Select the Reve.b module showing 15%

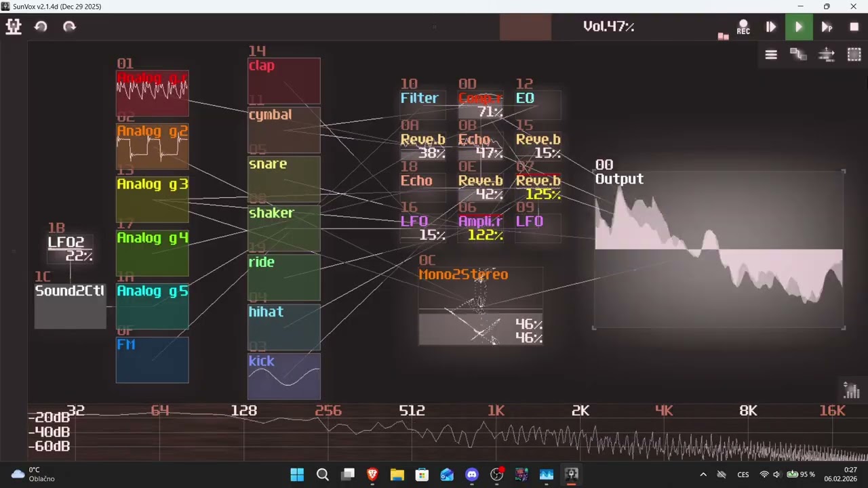tap(538, 146)
